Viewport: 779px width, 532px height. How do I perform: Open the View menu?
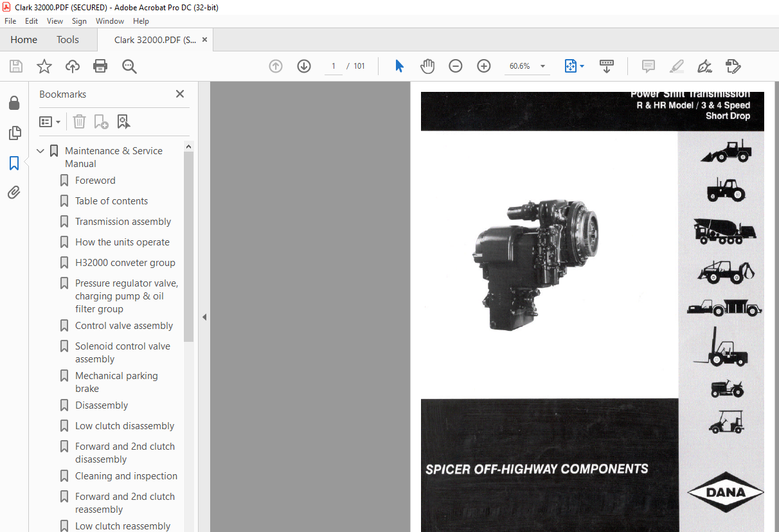[55, 21]
